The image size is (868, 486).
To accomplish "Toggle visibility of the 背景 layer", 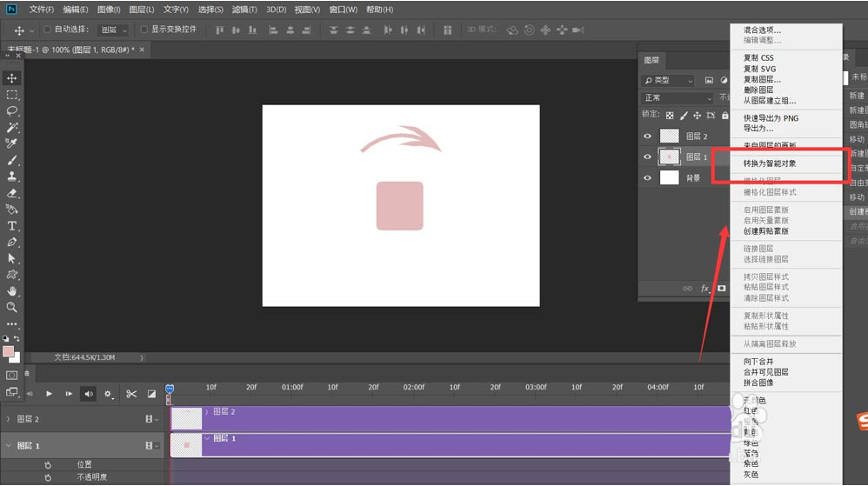I will coord(647,178).
